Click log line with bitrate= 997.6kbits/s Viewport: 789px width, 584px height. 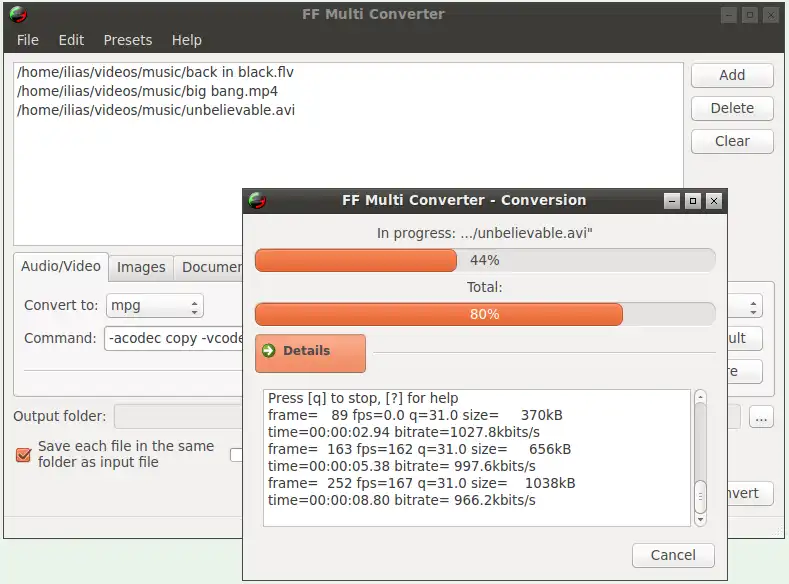coord(402,466)
